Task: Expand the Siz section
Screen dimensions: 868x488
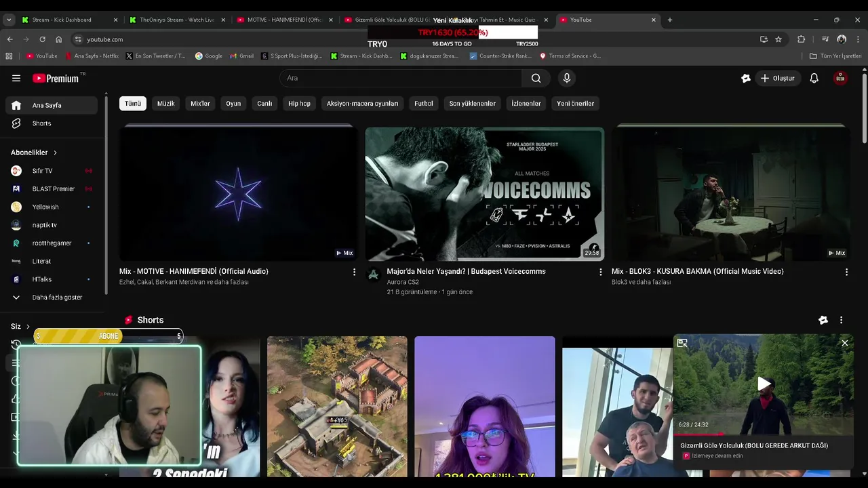Action: coord(20,326)
